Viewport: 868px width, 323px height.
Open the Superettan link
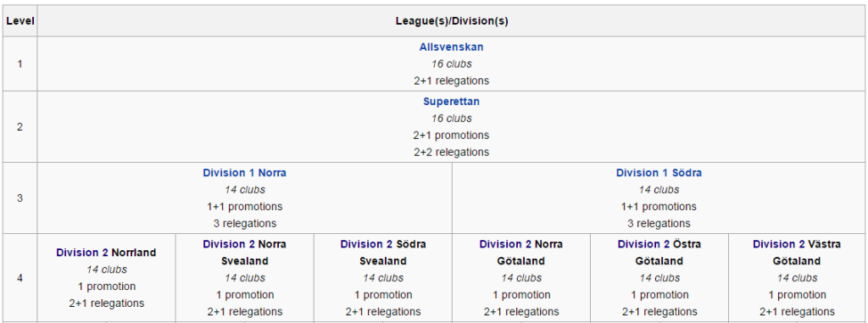451,102
